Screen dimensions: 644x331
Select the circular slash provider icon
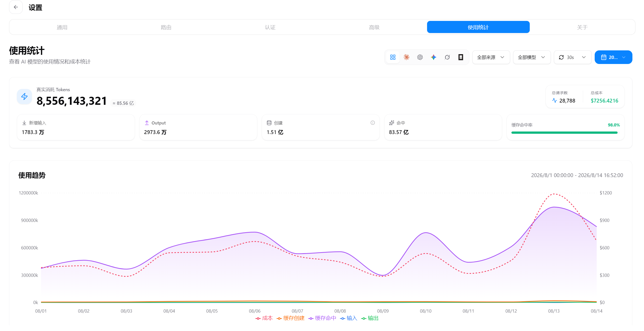click(447, 57)
